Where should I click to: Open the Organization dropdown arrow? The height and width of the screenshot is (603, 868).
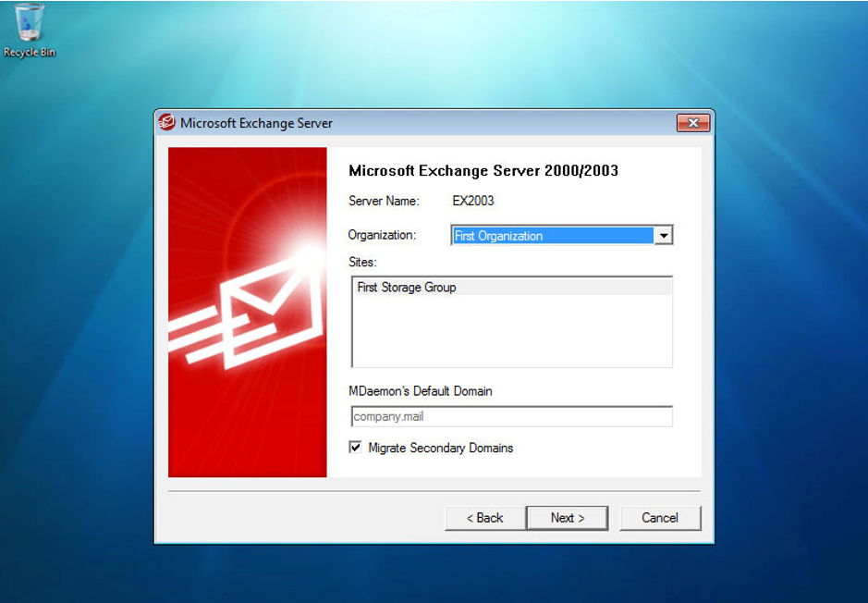click(663, 236)
